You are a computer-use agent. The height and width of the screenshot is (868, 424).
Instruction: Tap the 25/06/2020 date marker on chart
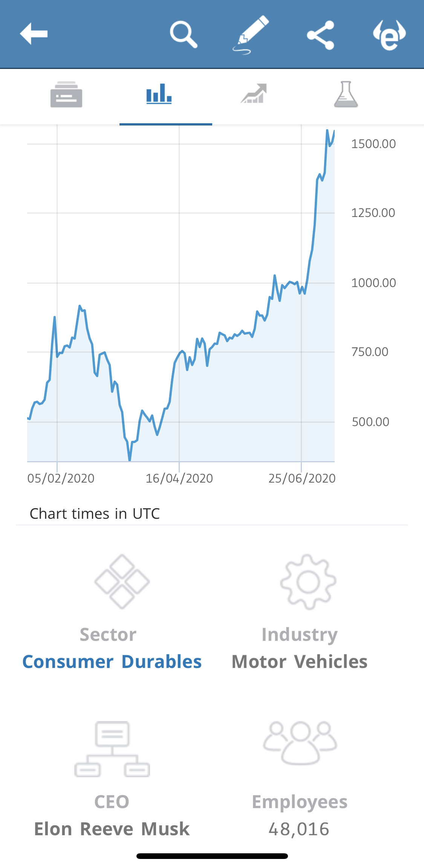[x=302, y=478]
